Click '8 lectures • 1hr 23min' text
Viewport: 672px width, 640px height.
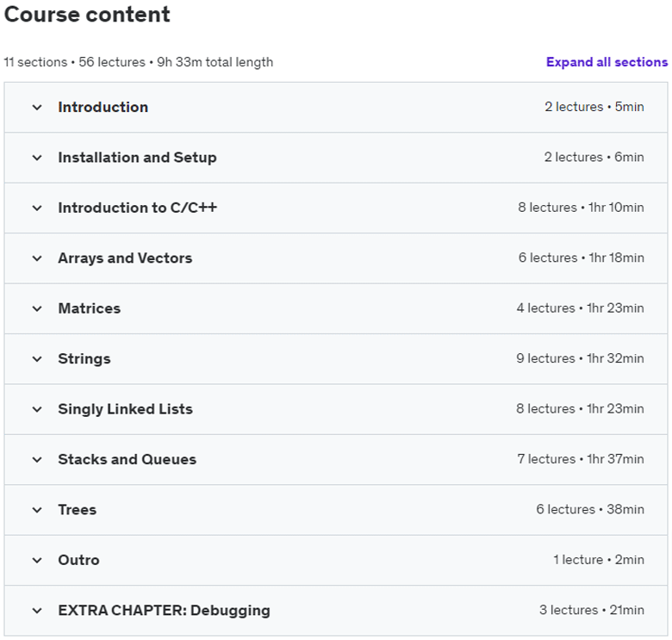coord(581,408)
